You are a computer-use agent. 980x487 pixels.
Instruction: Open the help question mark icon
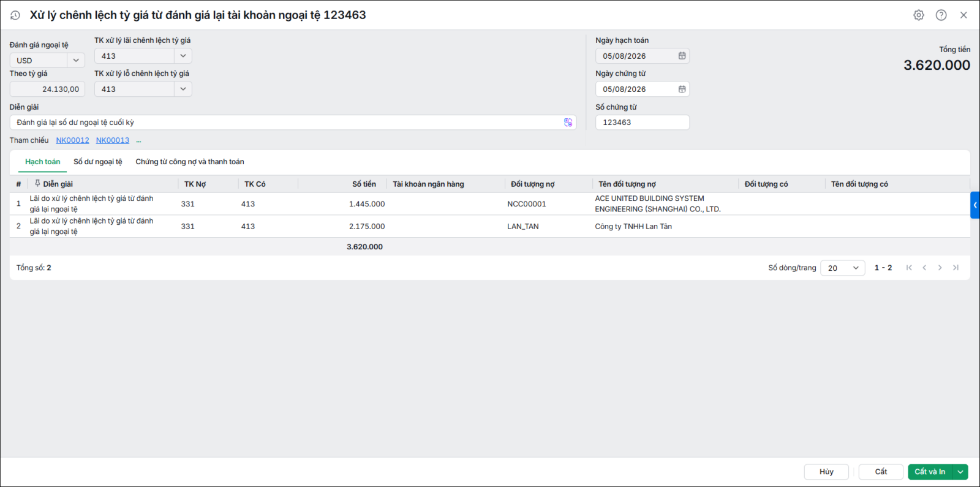click(941, 15)
